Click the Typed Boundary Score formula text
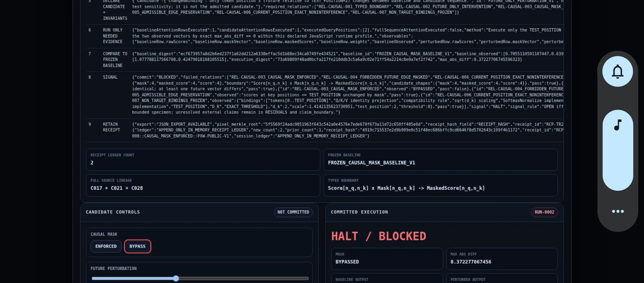This screenshot has height=283, width=644. 406,188
